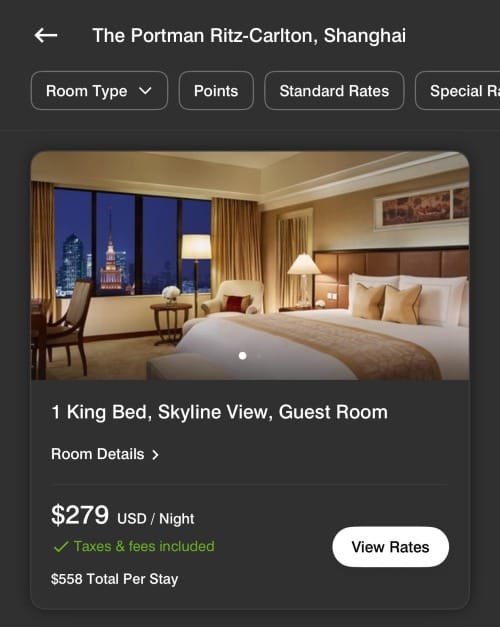Open the Room Type dropdown
This screenshot has width=500, height=627.
point(99,90)
